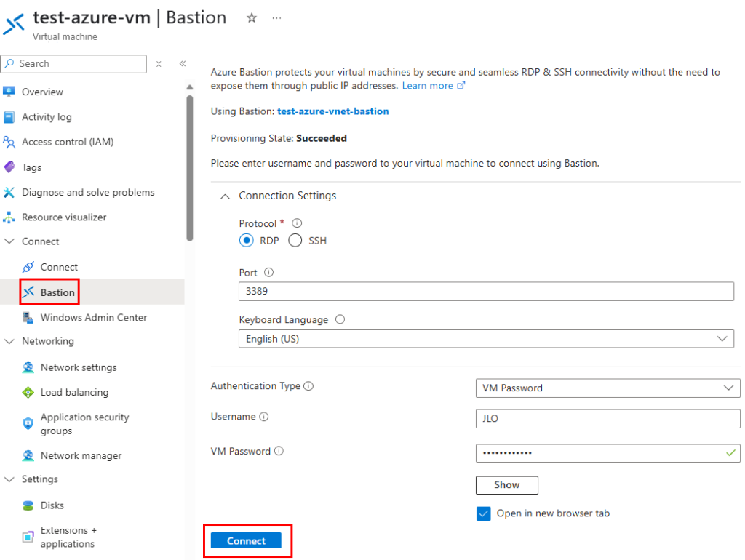Open Diagnose and solve problems
745x560 pixels.
point(88,193)
